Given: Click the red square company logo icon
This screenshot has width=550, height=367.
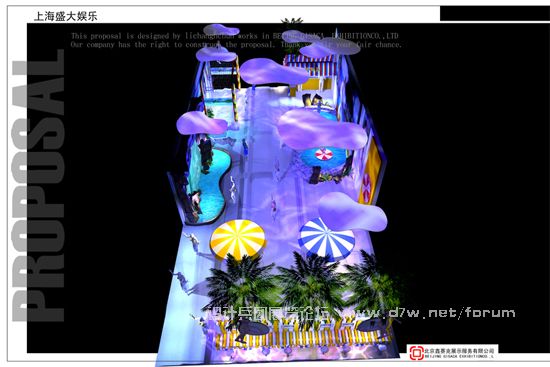Looking at the screenshot, I should (416, 353).
